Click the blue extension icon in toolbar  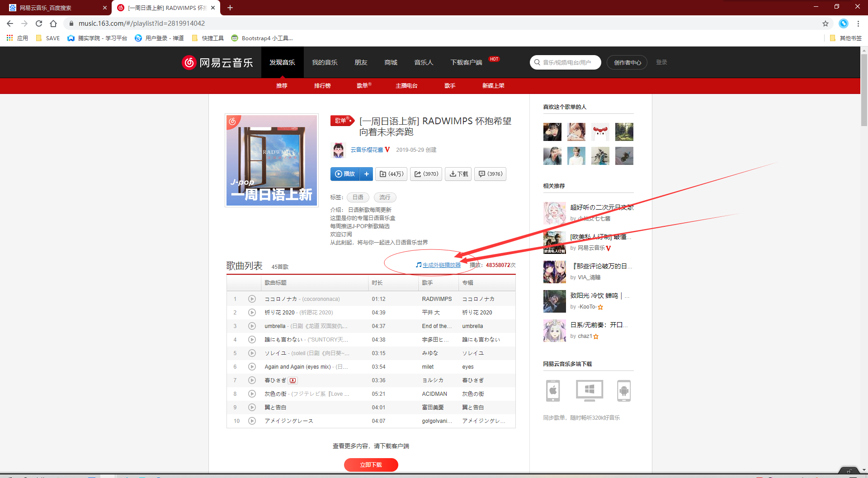click(844, 23)
